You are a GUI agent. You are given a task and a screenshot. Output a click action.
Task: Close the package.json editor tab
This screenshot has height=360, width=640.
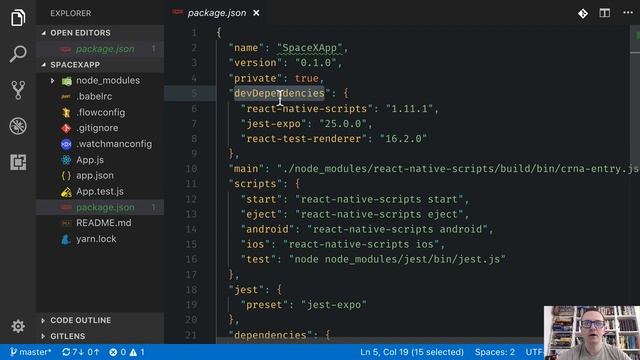click(x=256, y=13)
